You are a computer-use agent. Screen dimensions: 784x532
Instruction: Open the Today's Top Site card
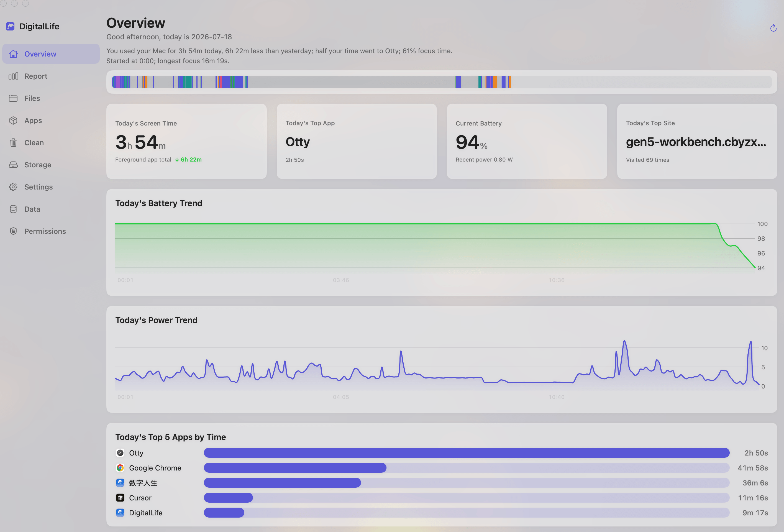point(697,141)
